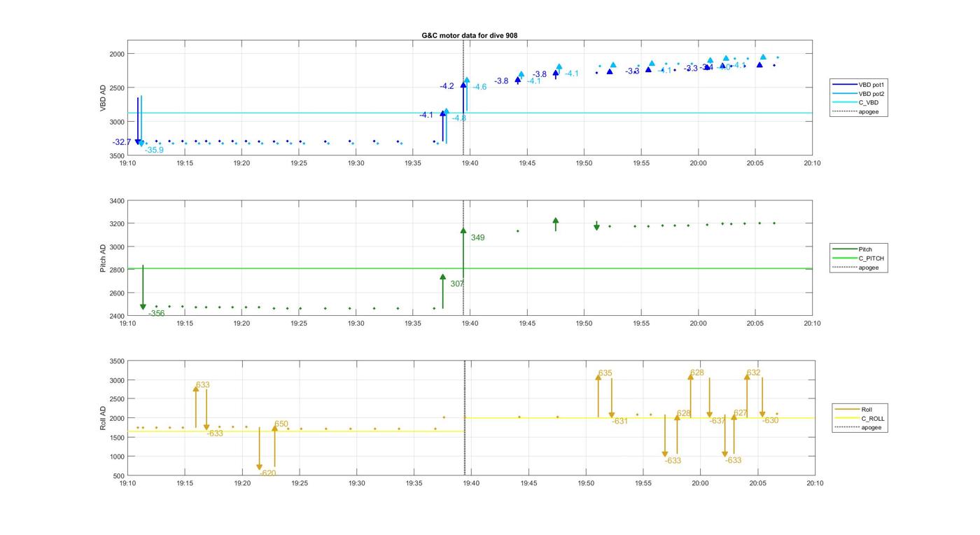Click the "Pitch AD" y-axis label

click(x=104, y=258)
